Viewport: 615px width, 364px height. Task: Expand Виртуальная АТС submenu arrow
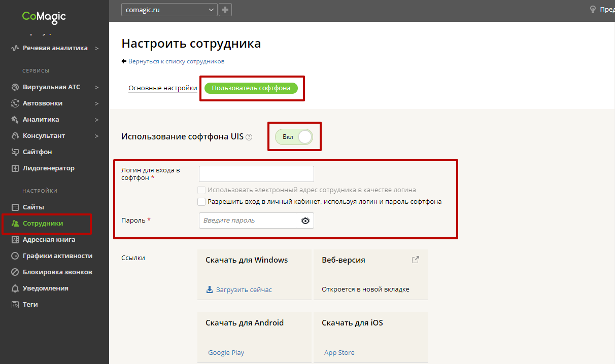coord(96,87)
